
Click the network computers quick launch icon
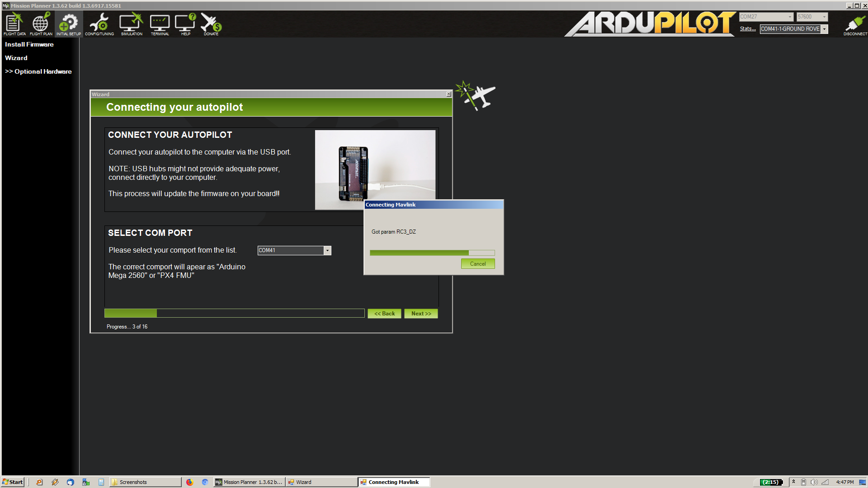[x=85, y=482]
